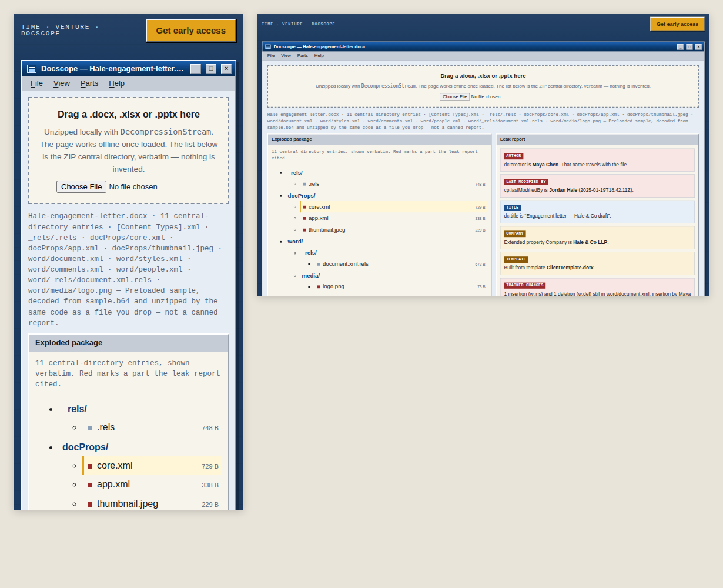This screenshot has width=723, height=588.
Task: Collapse the docProps/ folder in left panel
Action: (x=85, y=447)
